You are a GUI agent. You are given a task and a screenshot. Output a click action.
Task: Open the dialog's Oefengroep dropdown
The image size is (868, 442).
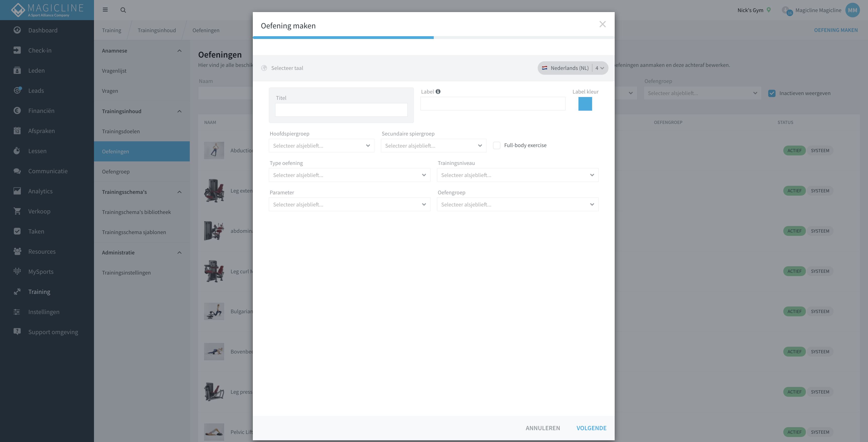click(518, 204)
